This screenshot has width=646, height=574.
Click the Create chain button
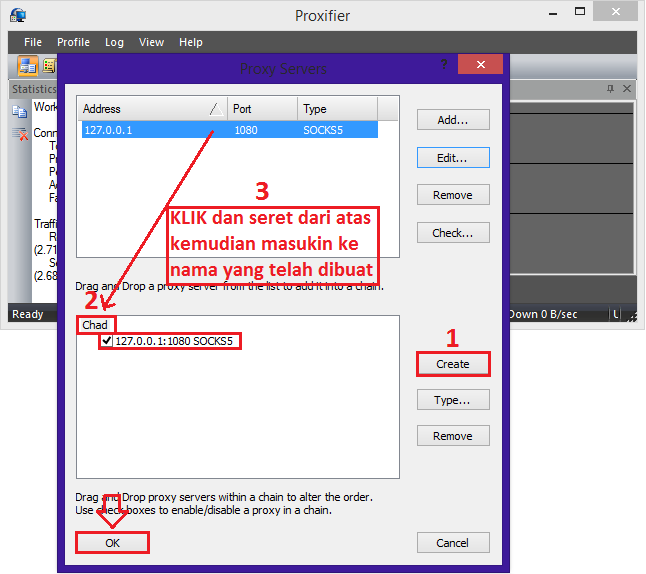[453, 364]
